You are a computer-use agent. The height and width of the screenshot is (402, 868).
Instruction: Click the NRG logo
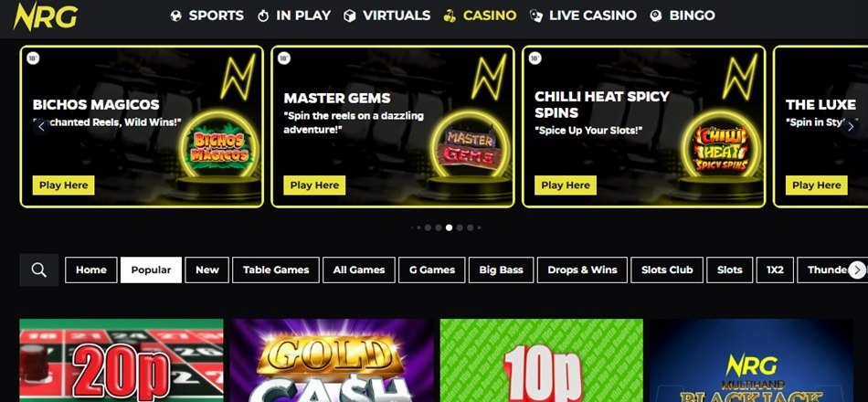46,16
